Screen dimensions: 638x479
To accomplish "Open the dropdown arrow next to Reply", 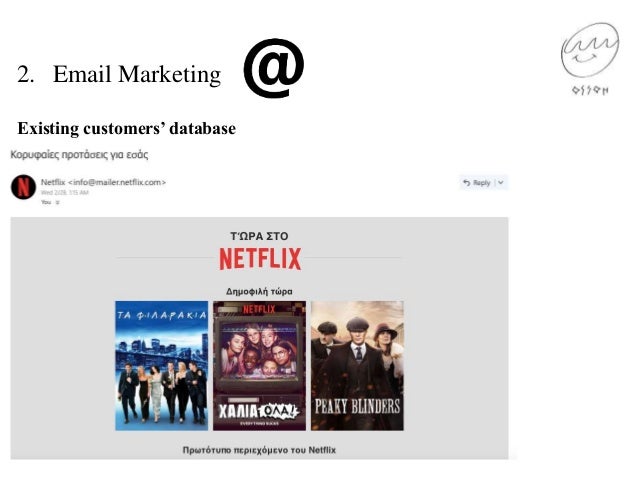I will [501, 183].
